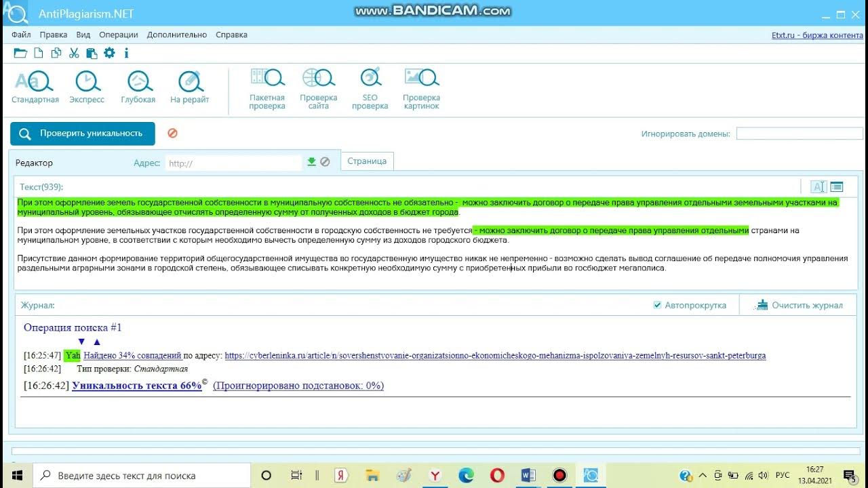The width and height of the screenshot is (868, 488).
Task: Click the Тип проверки: Стандартная log entry
Action: coord(132,369)
